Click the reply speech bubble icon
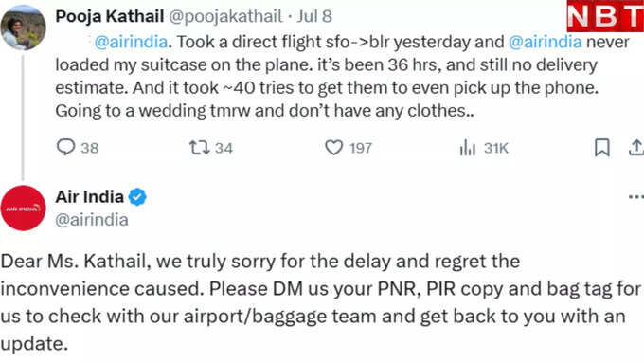This screenshot has width=644, height=363. (65, 147)
